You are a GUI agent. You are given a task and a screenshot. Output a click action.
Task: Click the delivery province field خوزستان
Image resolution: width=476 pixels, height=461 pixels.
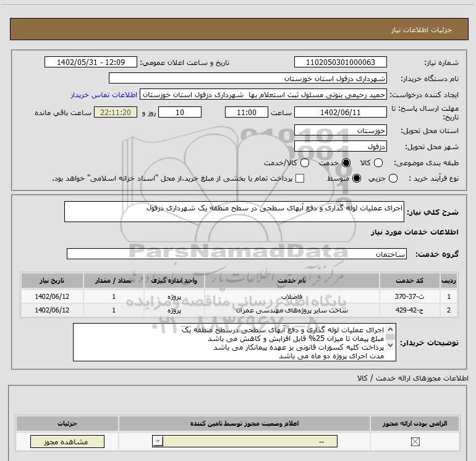click(340, 131)
